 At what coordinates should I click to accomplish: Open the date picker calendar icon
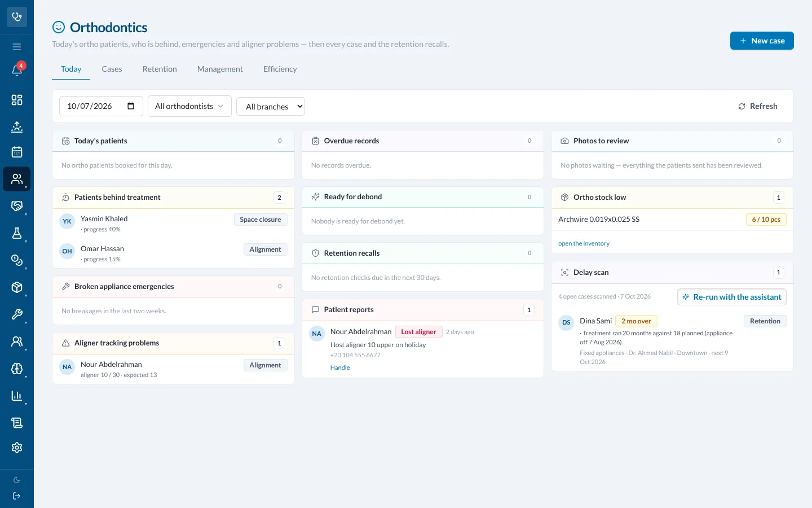point(131,106)
